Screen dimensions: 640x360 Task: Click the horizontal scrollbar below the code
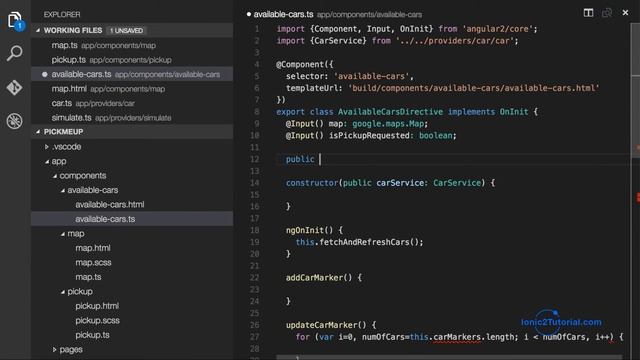449,358
